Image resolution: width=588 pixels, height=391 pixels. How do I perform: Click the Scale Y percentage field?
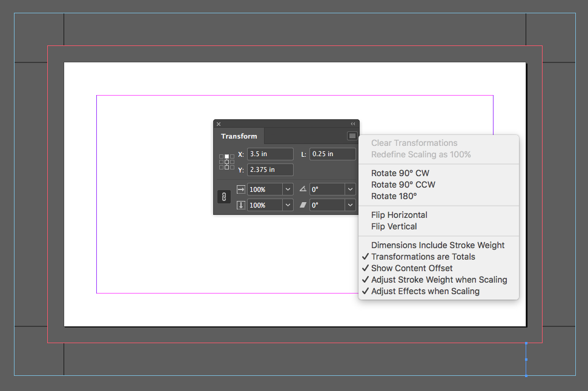point(265,205)
